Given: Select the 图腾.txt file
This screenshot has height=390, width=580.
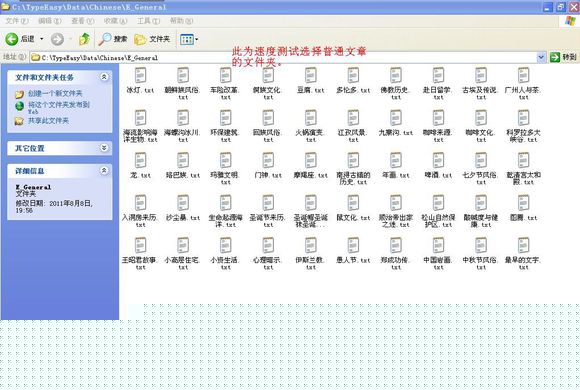Looking at the screenshot, I should click(x=523, y=208).
